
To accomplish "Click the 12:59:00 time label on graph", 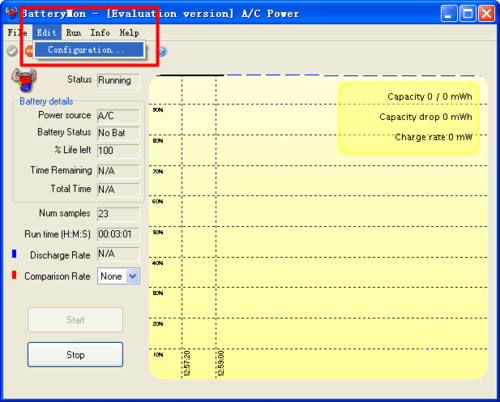I will click(221, 363).
